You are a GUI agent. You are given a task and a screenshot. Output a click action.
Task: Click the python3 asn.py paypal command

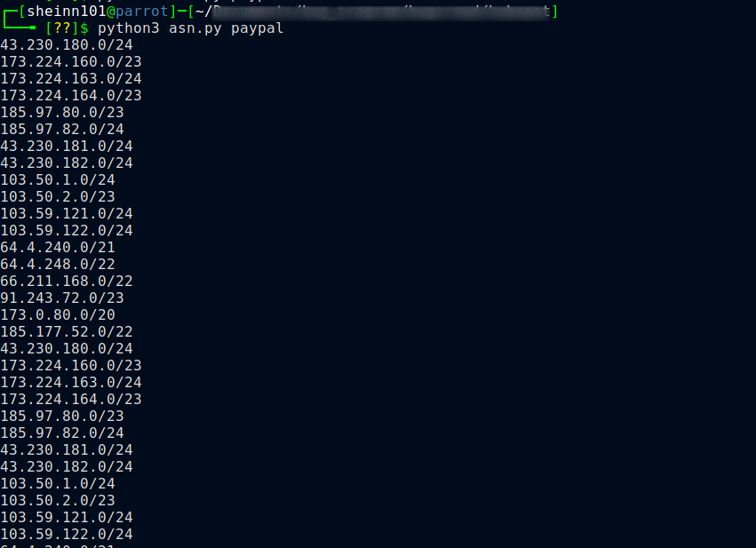(x=190, y=28)
